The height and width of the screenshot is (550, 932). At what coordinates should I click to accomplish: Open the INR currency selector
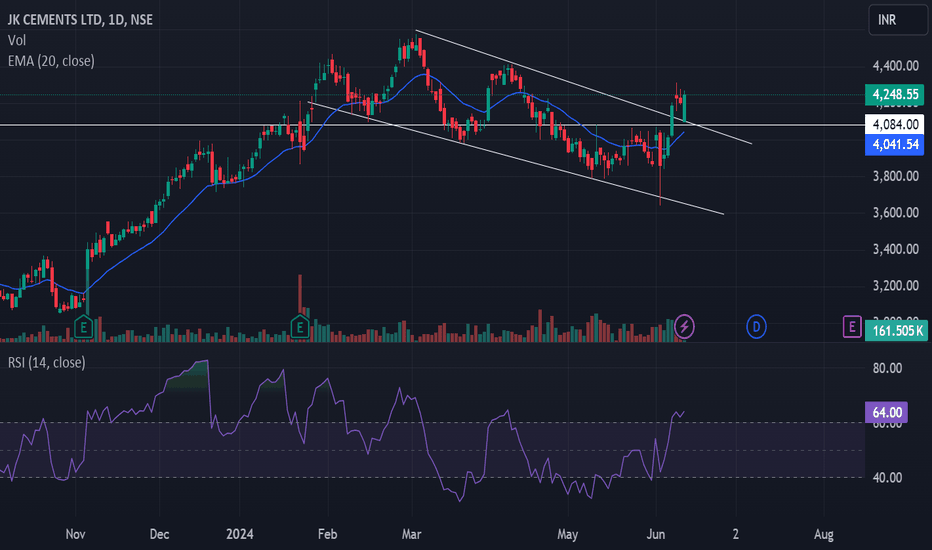click(x=898, y=20)
